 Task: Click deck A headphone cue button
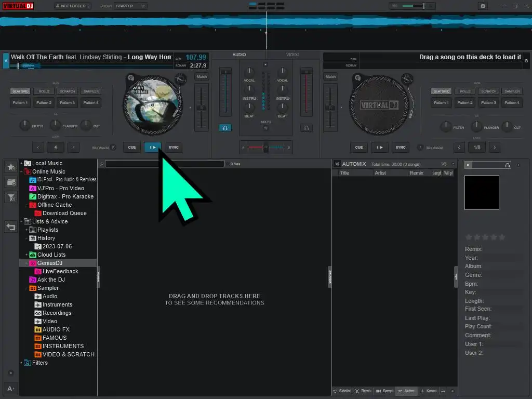pyautogui.click(x=225, y=128)
